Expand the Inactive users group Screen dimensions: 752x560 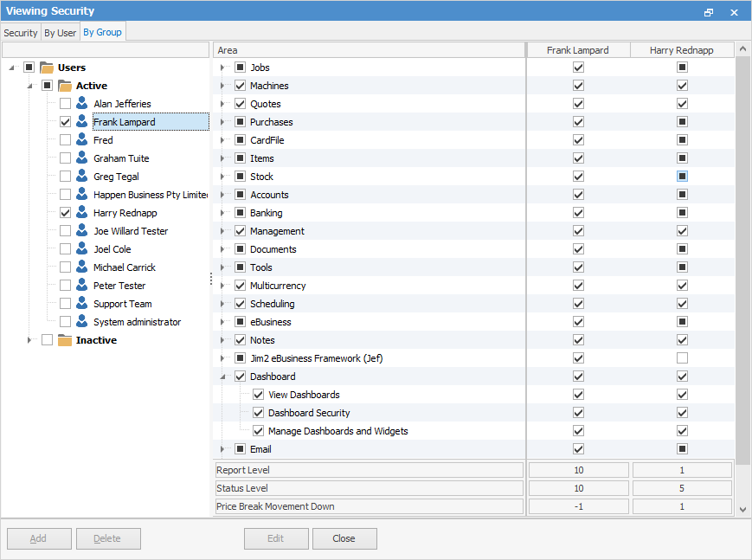coord(29,339)
